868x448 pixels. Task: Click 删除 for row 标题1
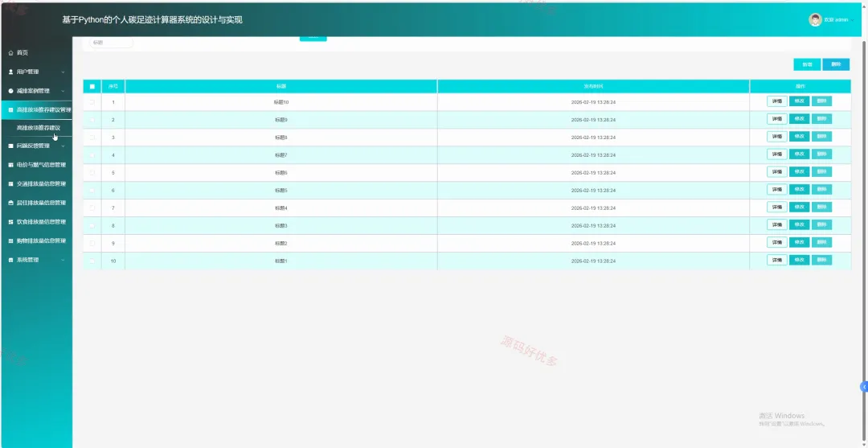pos(821,261)
